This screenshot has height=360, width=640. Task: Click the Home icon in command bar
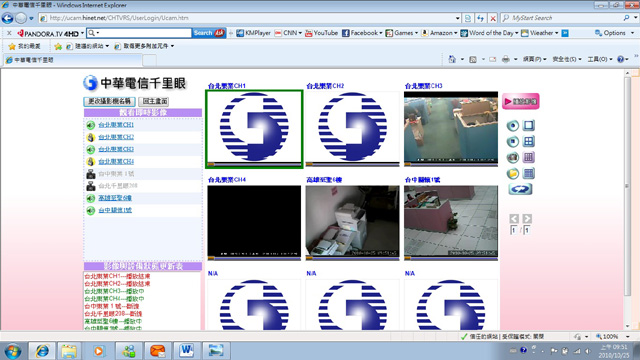pyautogui.click(x=452, y=59)
